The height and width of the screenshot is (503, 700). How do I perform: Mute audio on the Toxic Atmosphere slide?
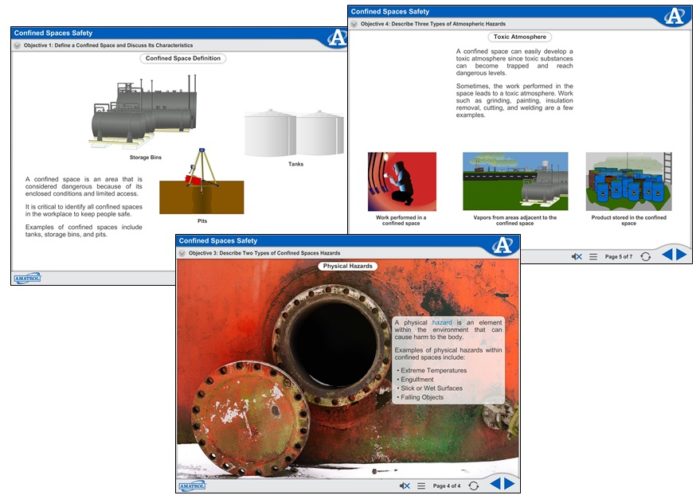coord(577,256)
